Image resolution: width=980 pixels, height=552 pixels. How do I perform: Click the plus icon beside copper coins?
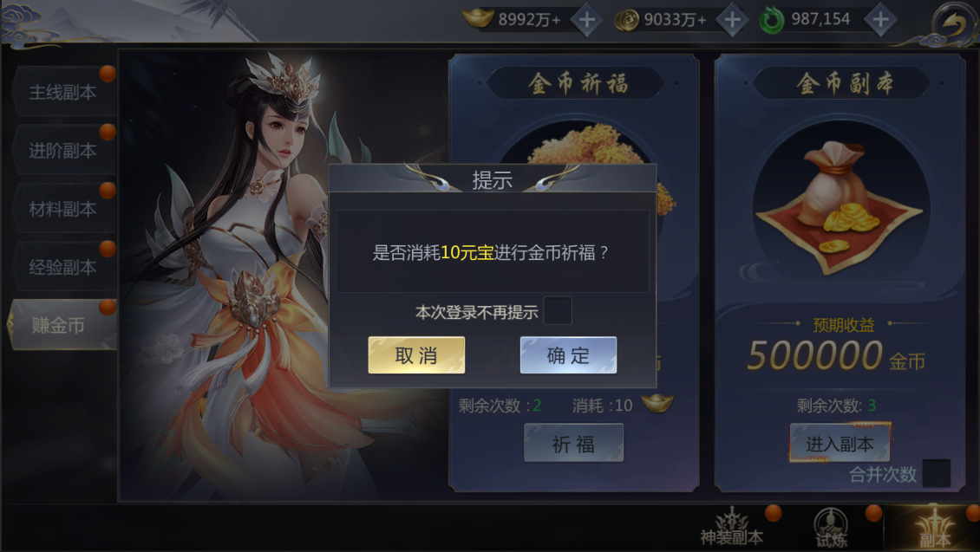click(x=732, y=20)
